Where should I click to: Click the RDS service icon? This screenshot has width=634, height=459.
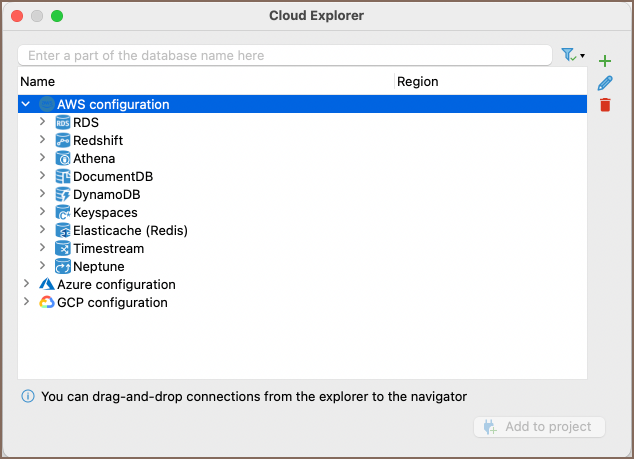click(63, 122)
